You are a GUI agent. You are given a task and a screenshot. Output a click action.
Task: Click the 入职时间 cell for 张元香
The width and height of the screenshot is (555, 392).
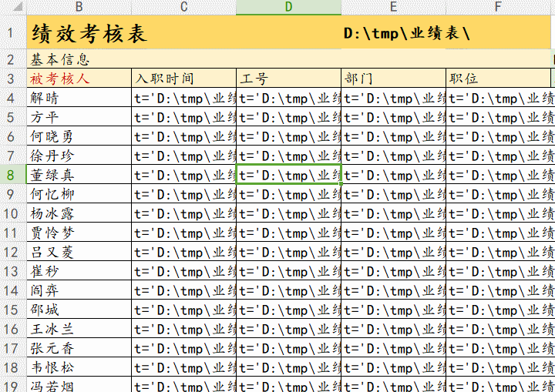[x=183, y=348]
